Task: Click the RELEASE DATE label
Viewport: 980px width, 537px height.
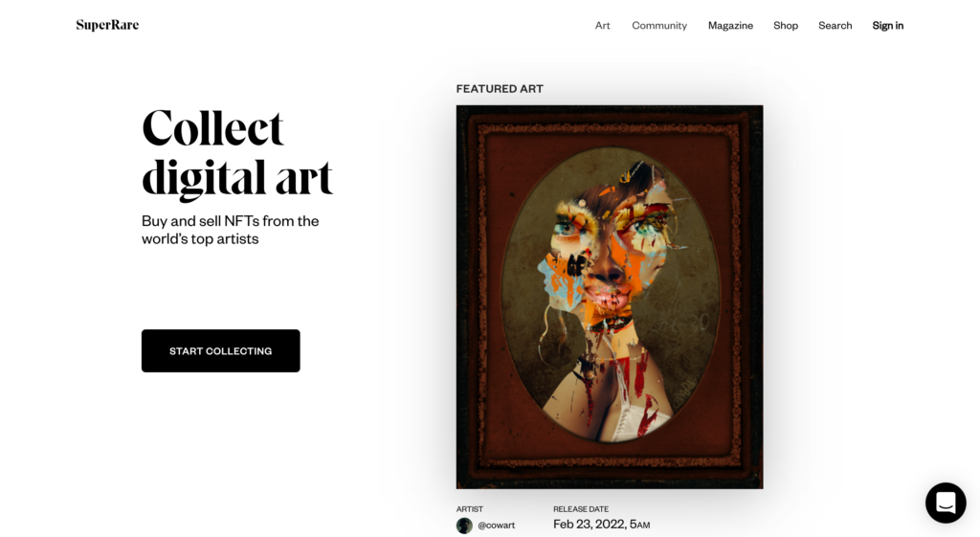Action: (x=581, y=509)
